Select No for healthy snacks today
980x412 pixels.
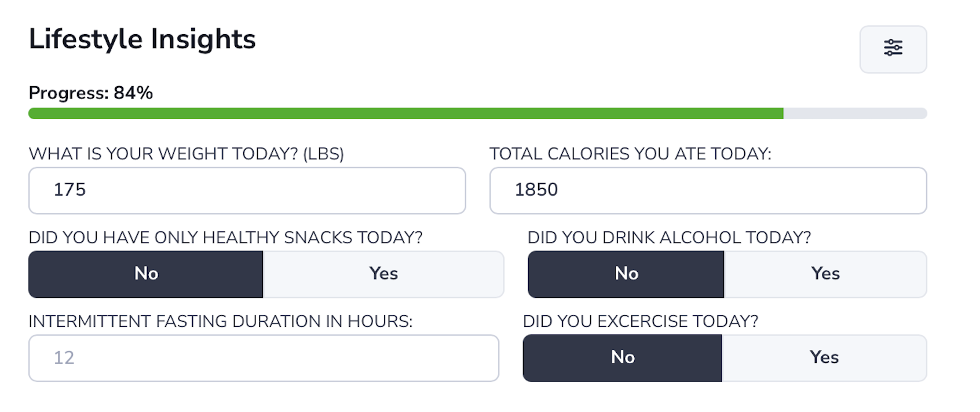pyautogui.click(x=146, y=274)
